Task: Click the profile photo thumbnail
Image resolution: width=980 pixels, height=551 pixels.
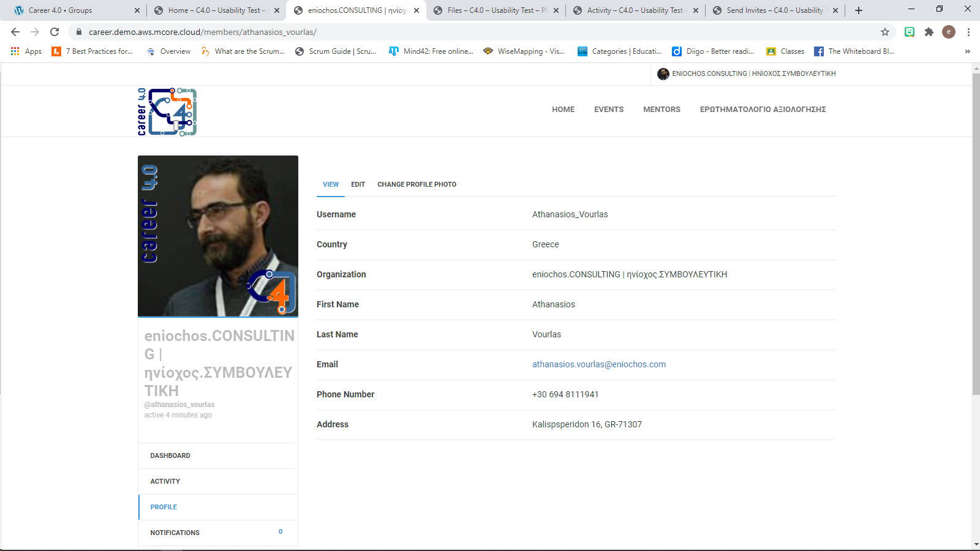Action: pyautogui.click(x=218, y=236)
